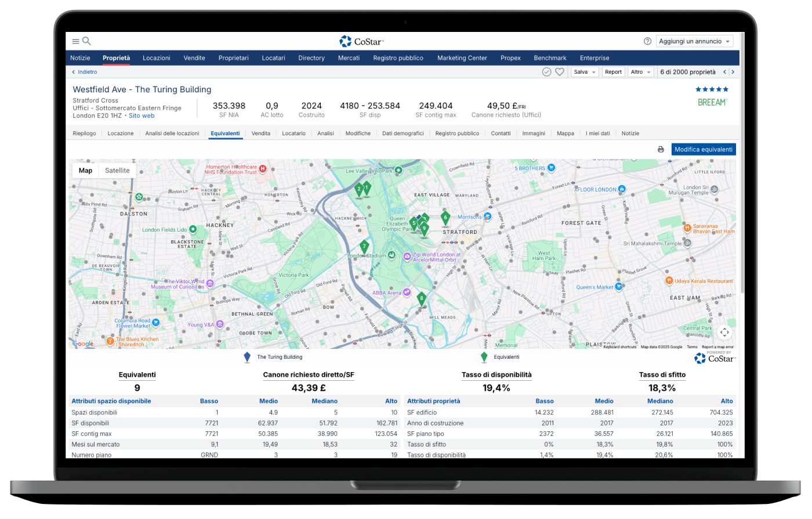Click the printer icon

pos(661,150)
